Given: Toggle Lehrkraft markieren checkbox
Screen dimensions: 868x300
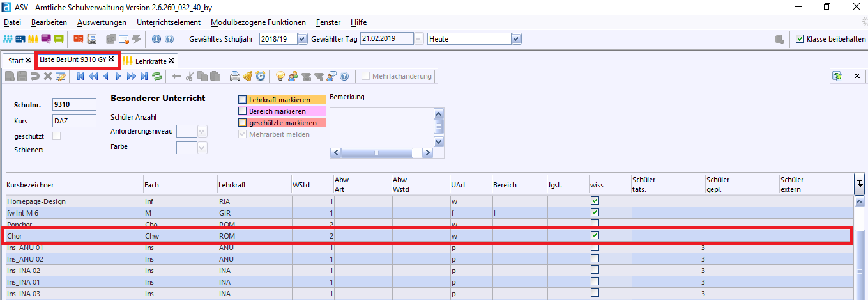Looking at the screenshot, I should point(242,100).
